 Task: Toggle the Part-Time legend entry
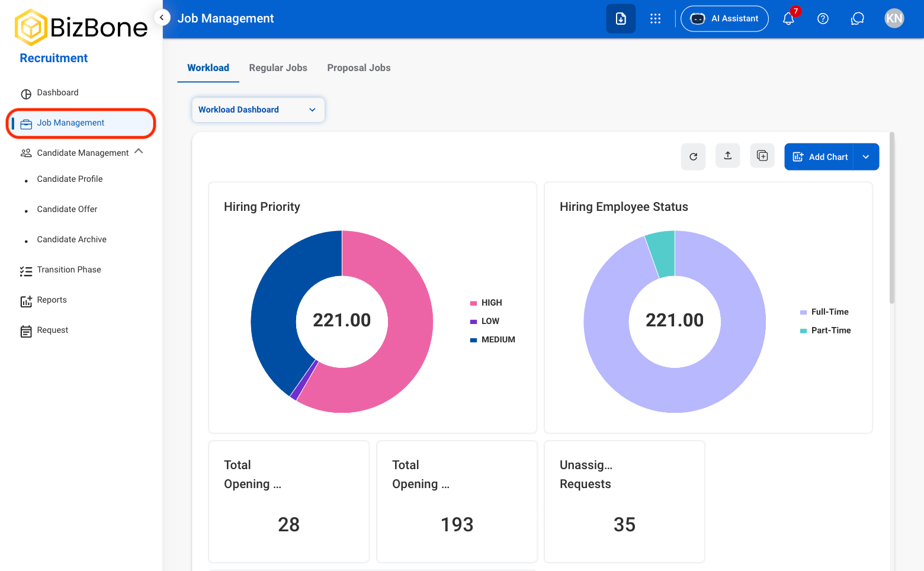tap(825, 331)
